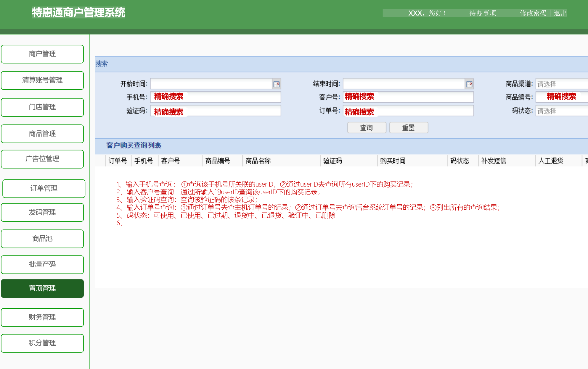Open 清算账号管理 in the sidebar
Viewport: 588px width, 369px height.
tap(42, 80)
